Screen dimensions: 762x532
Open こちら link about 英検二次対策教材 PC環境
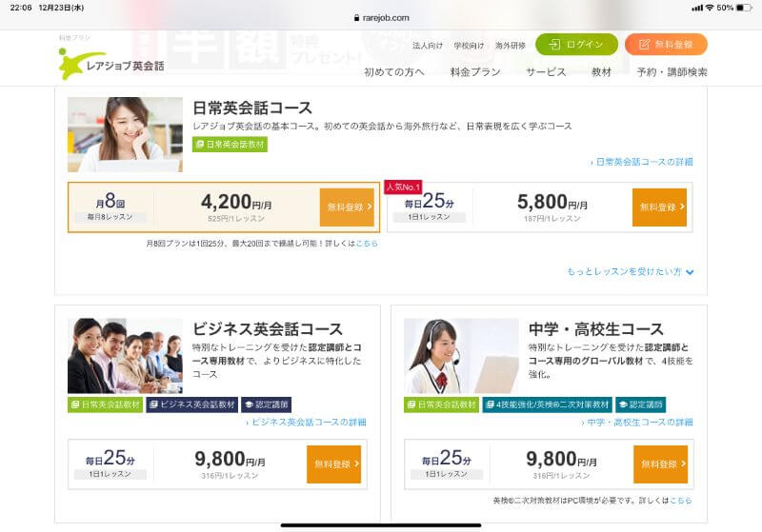(x=680, y=501)
